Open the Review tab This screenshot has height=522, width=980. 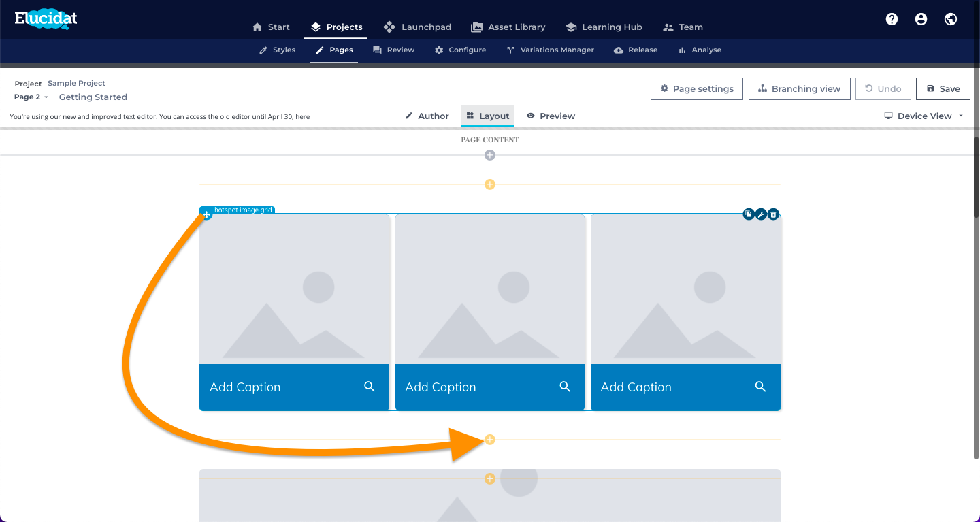(394, 50)
